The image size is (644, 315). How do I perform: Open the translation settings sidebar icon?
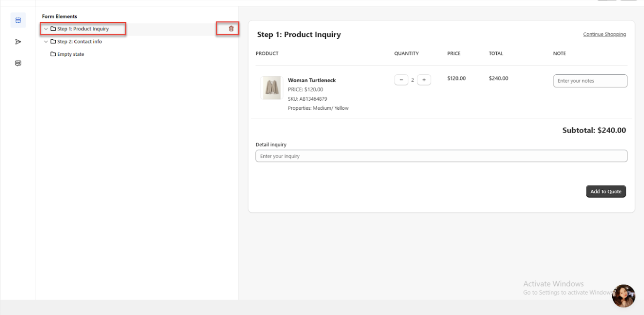tap(18, 63)
